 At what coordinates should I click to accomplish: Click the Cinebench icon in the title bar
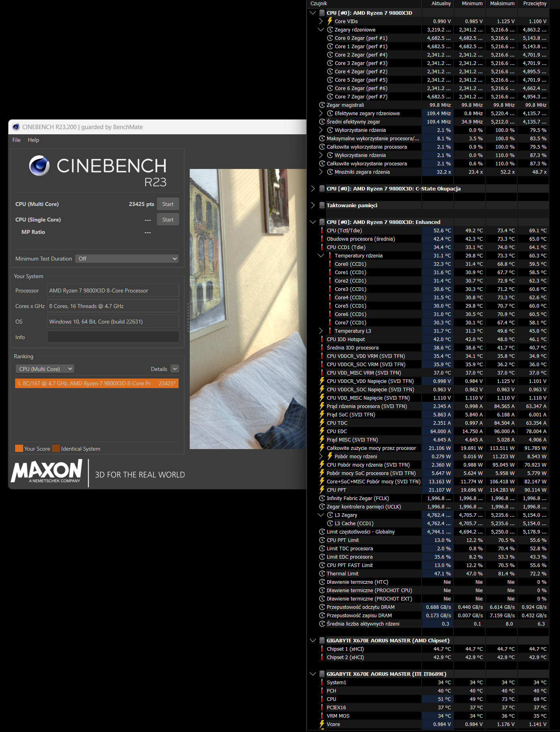point(16,127)
